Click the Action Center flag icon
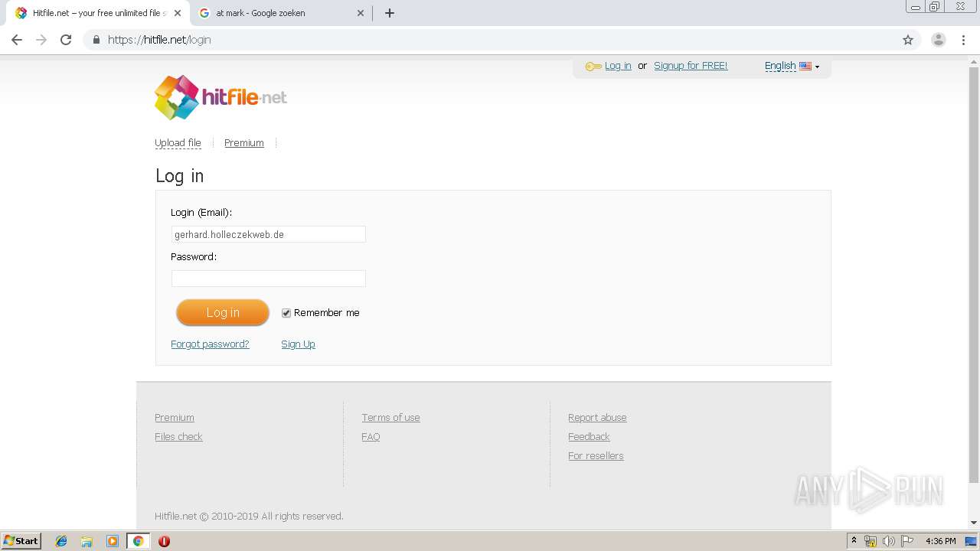Image resolution: width=980 pixels, height=551 pixels. pos(907,541)
